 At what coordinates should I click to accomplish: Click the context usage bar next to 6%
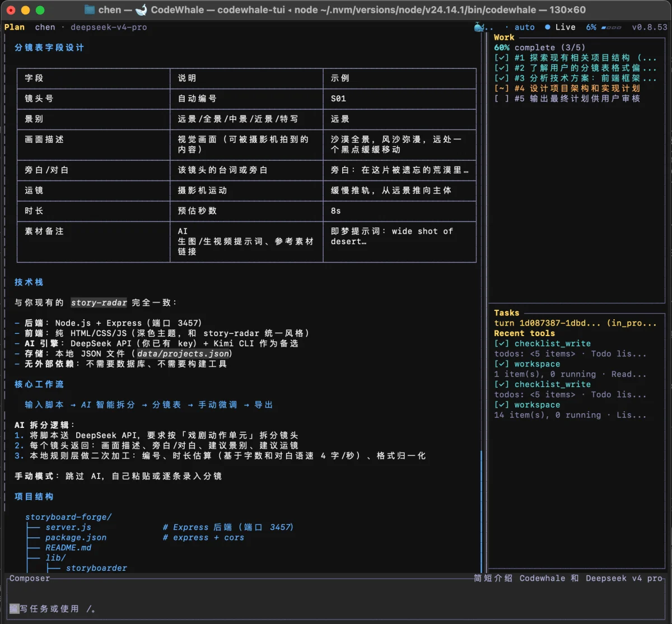pos(611,27)
